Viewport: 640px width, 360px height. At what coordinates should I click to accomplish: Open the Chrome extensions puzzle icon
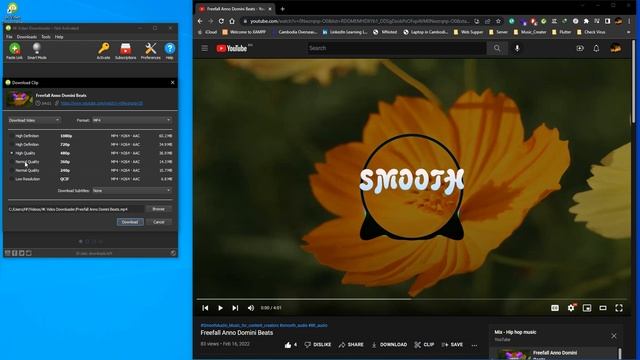586,21
